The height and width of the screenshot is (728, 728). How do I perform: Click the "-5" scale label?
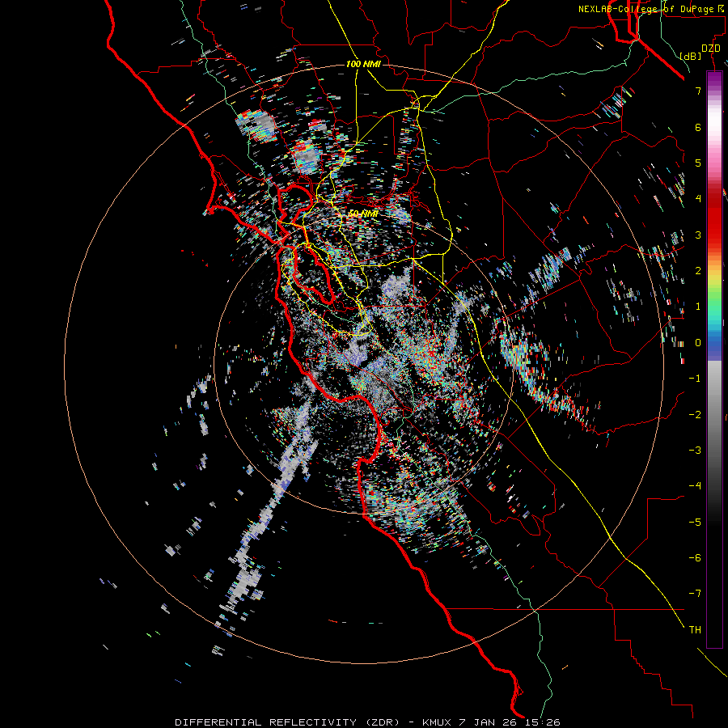click(695, 522)
